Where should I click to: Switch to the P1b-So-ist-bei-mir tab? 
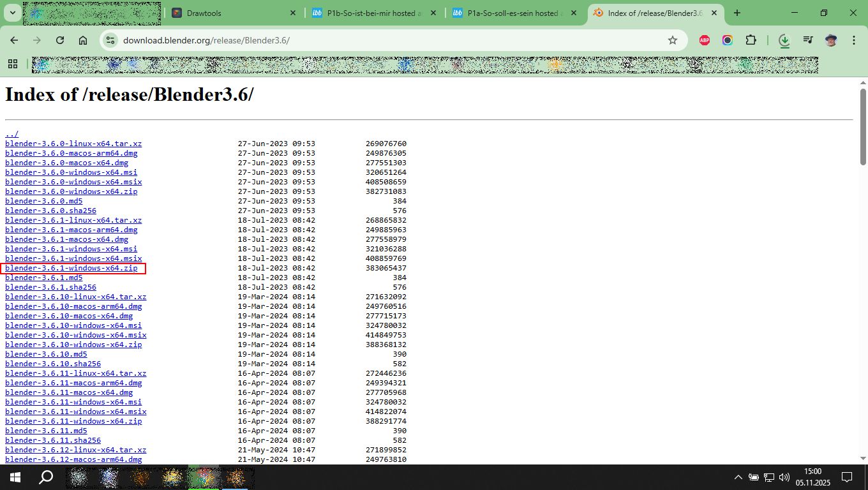(374, 13)
